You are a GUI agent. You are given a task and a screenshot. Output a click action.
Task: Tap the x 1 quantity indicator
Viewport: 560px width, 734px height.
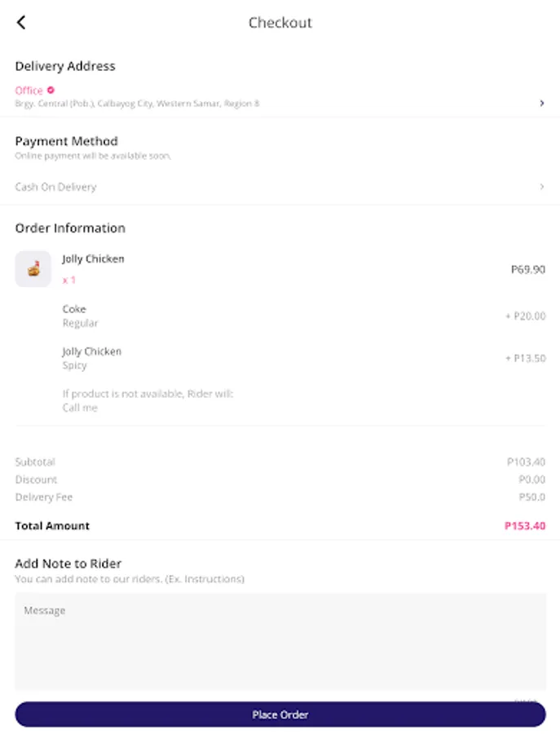click(x=69, y=281)
